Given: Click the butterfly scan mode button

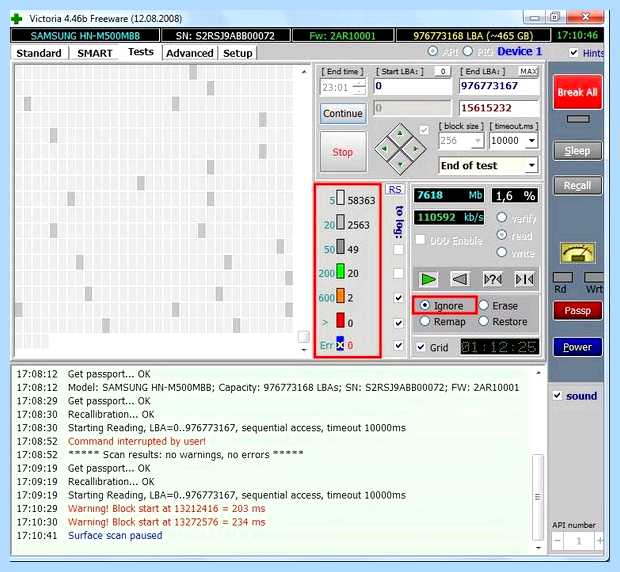Looking at the screenshot, I should pyautogui.click(x=525, y=279).
